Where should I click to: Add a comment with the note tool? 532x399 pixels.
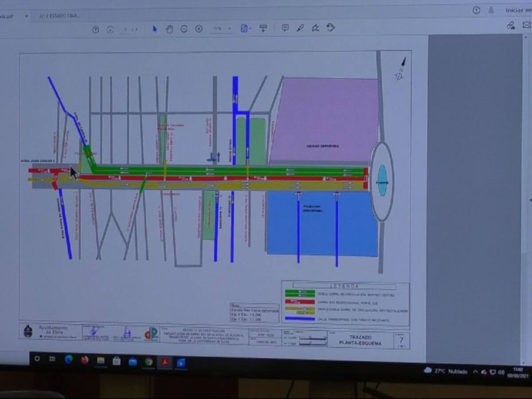coord(285,28)
